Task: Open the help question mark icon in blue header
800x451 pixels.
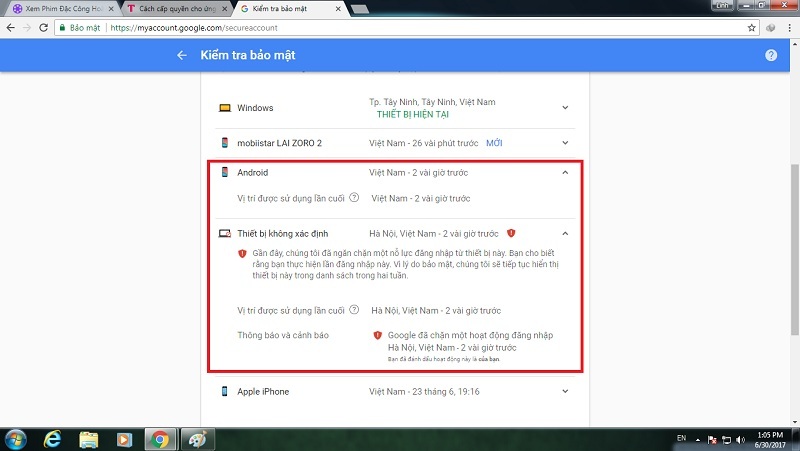Action: [771, 55]
